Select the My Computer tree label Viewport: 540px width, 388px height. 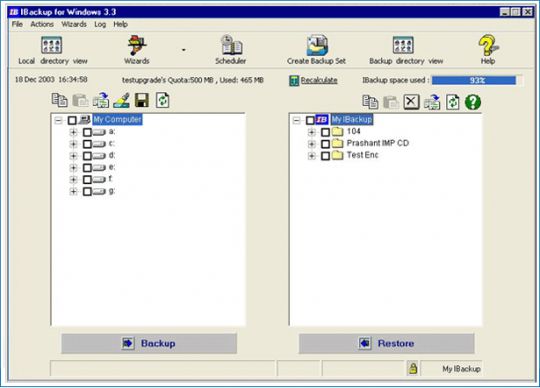coord(117,119)
